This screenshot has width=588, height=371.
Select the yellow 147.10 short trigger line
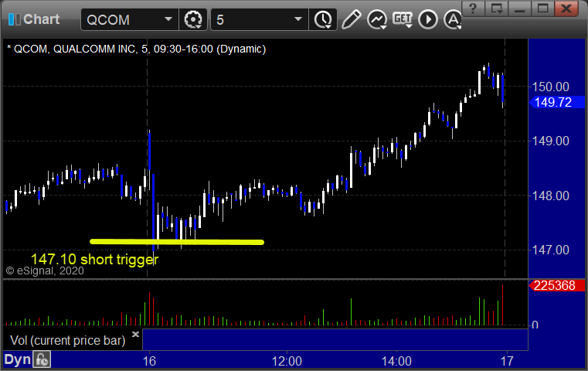(177, 242)
